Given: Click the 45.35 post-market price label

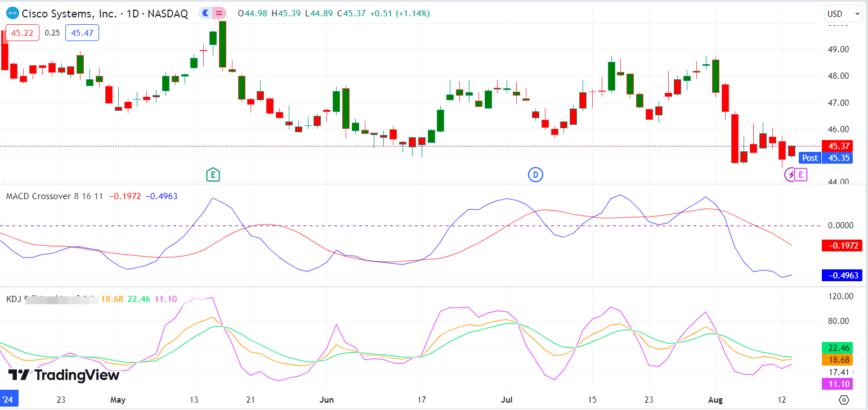Looking at the screenshot, I should (837, 158).
